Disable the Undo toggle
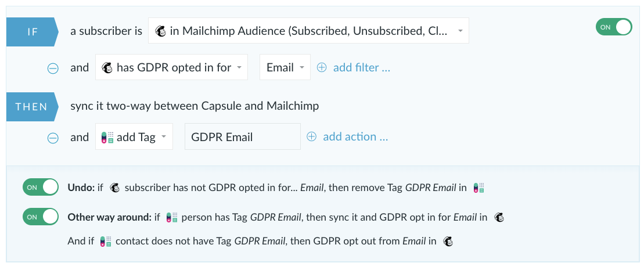Viewport: 644px width, 270px height. (x=41, y=187)
